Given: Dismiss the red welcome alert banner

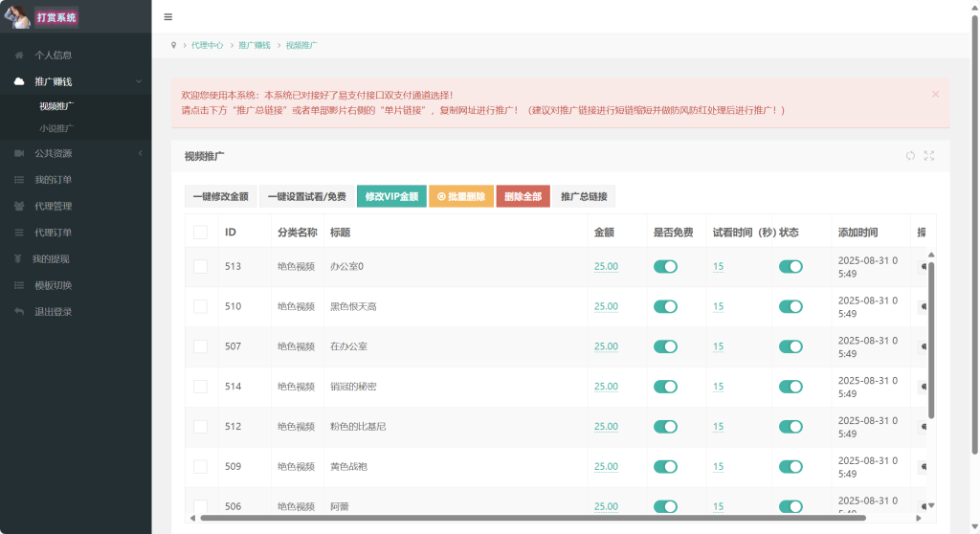Looking at the screenshot, I should (x=936, y=94).
